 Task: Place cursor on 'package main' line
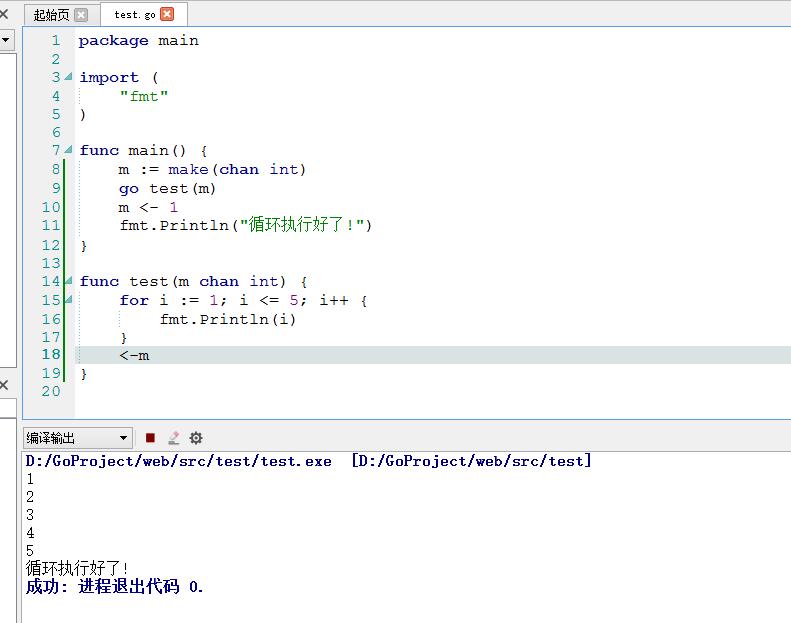(139, 40)
